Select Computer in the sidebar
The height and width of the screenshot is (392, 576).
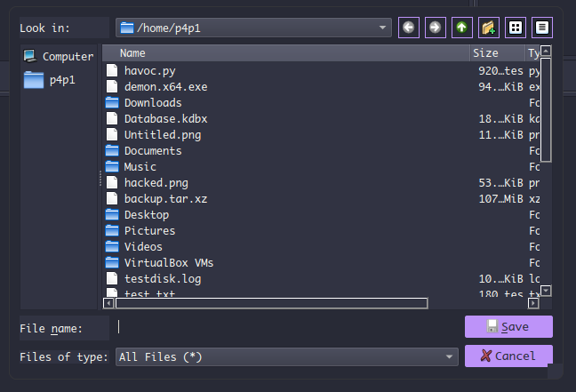click(x=58, y=56)
